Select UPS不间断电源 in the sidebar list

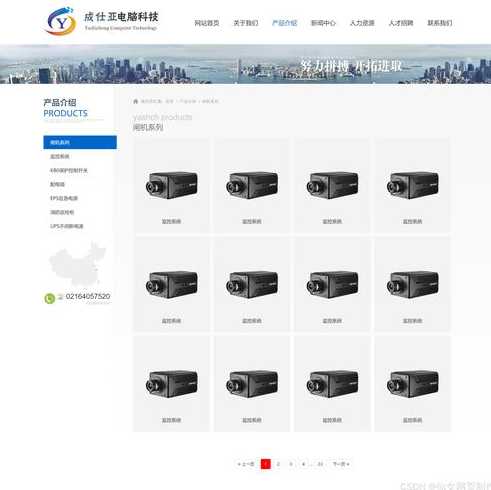pos(67,226)
